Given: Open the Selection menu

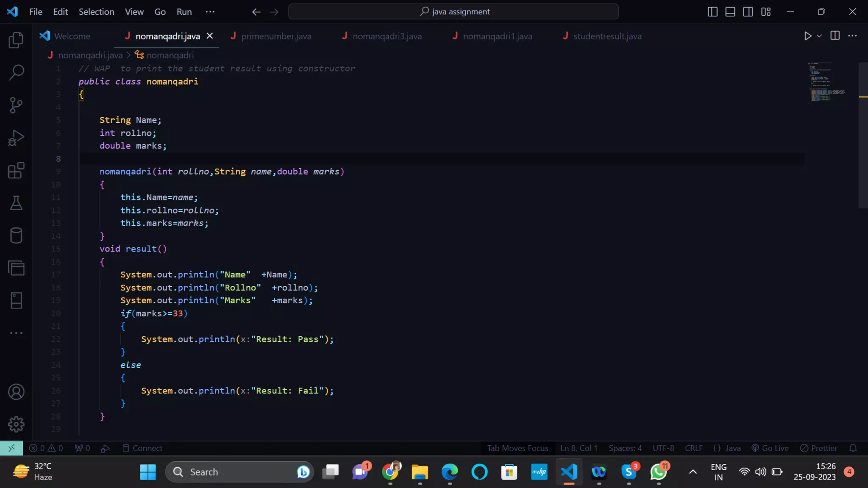Looking at the screenshot, I should (x=96, y=12).
